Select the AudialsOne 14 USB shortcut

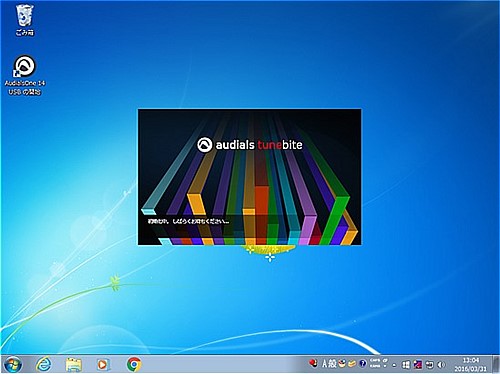(25, 75)
